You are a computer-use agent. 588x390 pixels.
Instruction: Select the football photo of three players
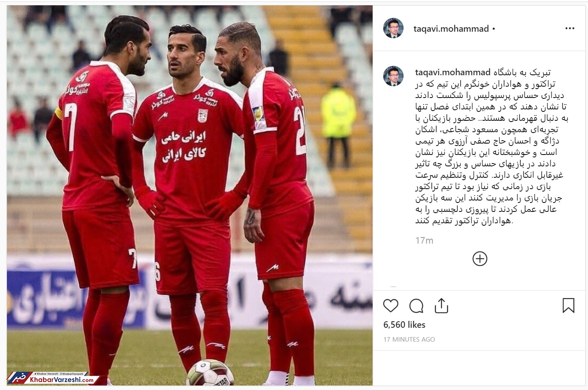[190, 195]
